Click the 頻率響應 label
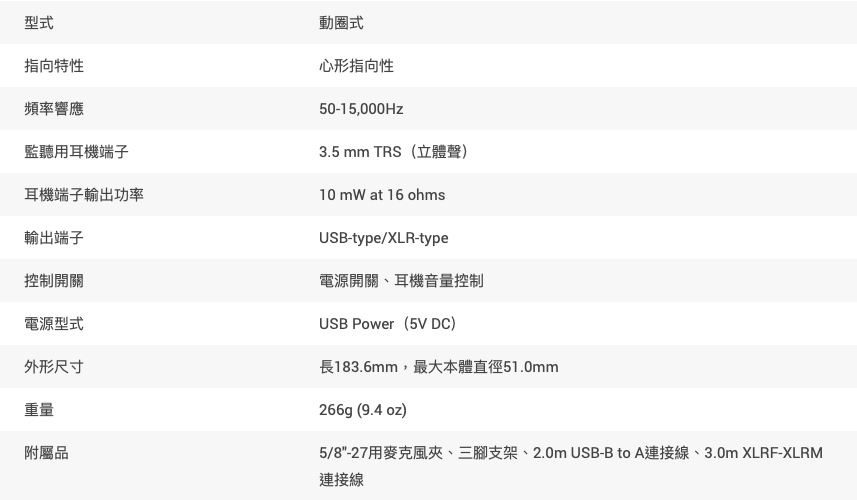Viewport: 857px width, 500px height. (x=54, y=109)
